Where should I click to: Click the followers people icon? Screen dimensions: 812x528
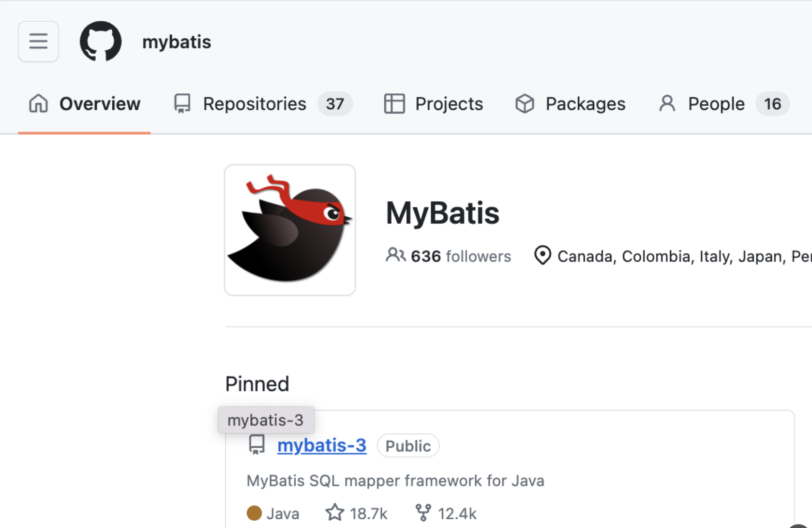(395, 255)
